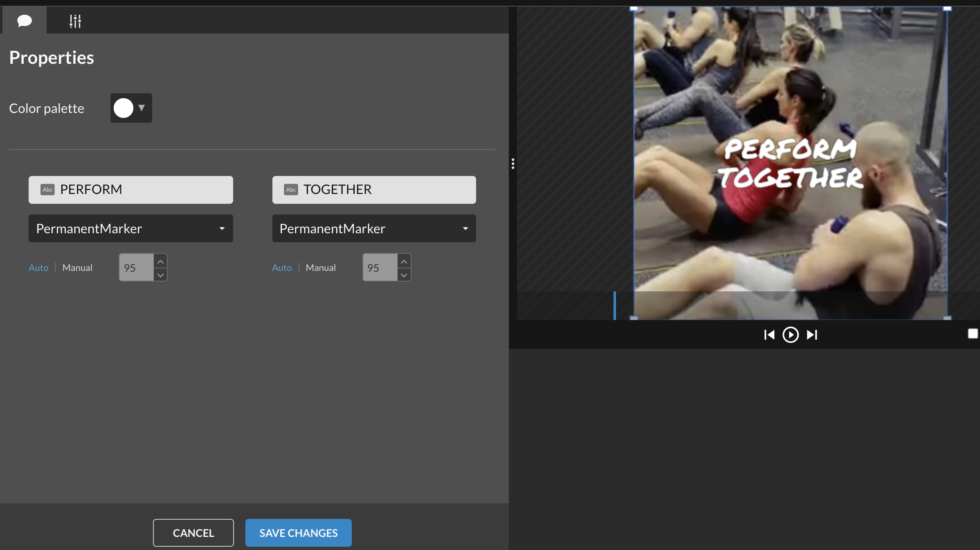Image resolution: width=980 pixels, height=550 pixels.
Task: Decrease PERFORM font size with down arrow
Action: pyautogui.click(x=160, y=275)
